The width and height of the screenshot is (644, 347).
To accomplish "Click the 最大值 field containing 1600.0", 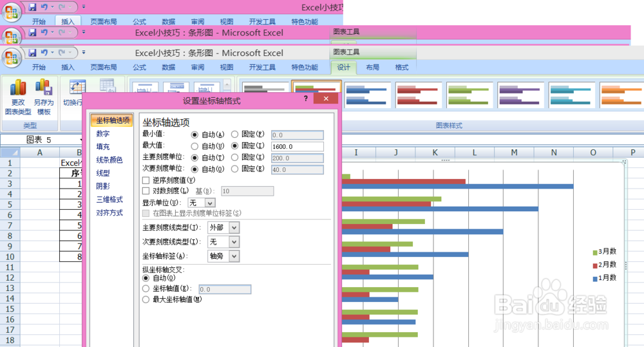I will (x=298, y=147).
